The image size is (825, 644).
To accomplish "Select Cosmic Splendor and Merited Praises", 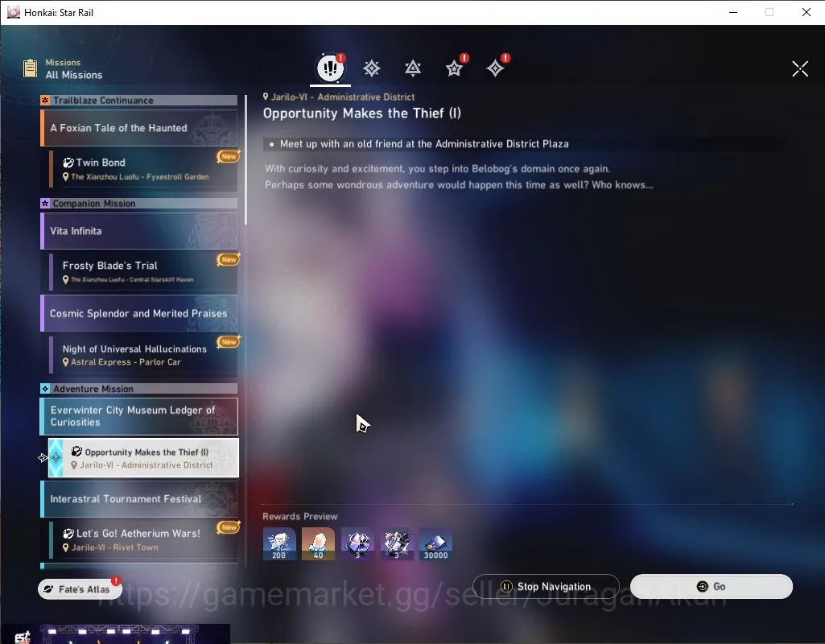I will click(x=139, y=314).
